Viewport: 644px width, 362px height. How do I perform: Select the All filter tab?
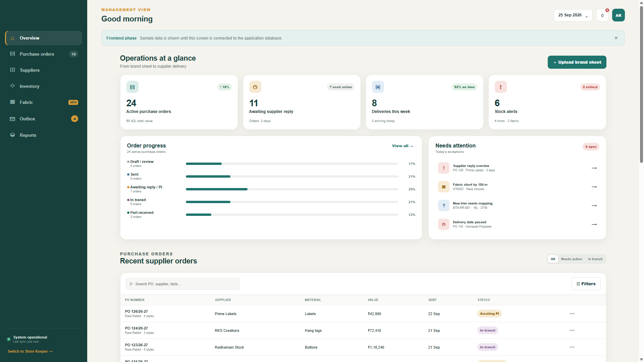click(553, 259)
